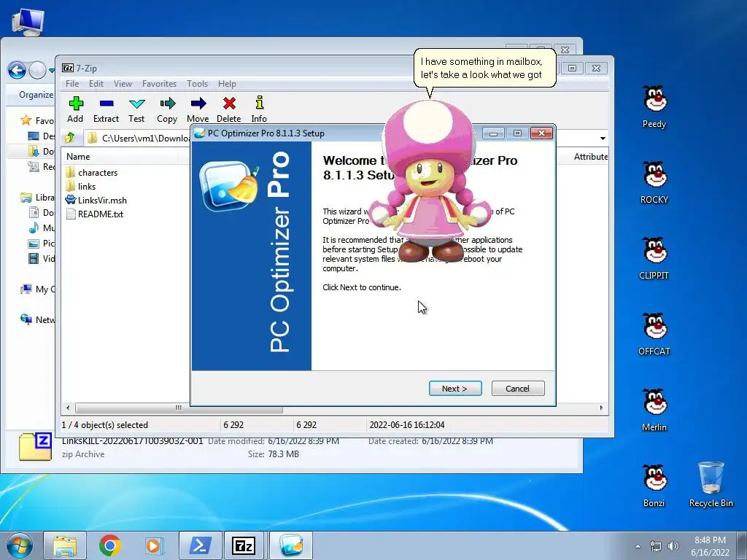The height and width of the screenshot is (560, 747).
Task: Open the Tools menu in 7-Zip
Action: coord(197,84)
